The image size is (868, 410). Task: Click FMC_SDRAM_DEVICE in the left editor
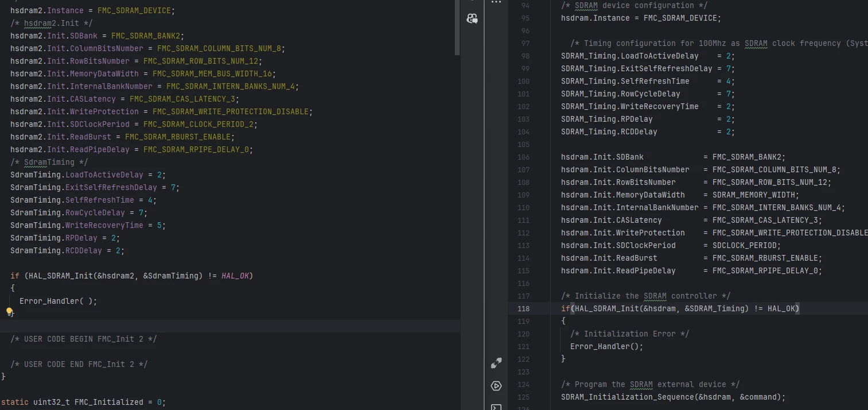(x=134, y=10)
